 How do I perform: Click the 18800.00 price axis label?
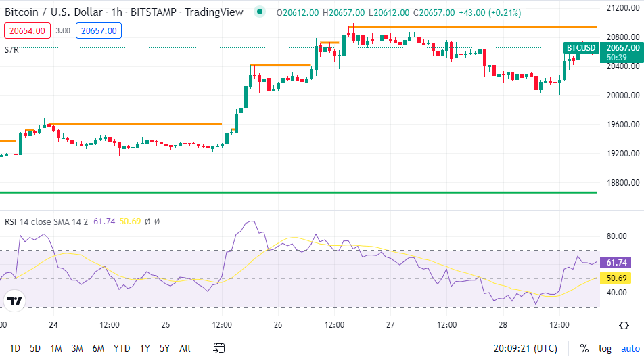tap(623, 183)
